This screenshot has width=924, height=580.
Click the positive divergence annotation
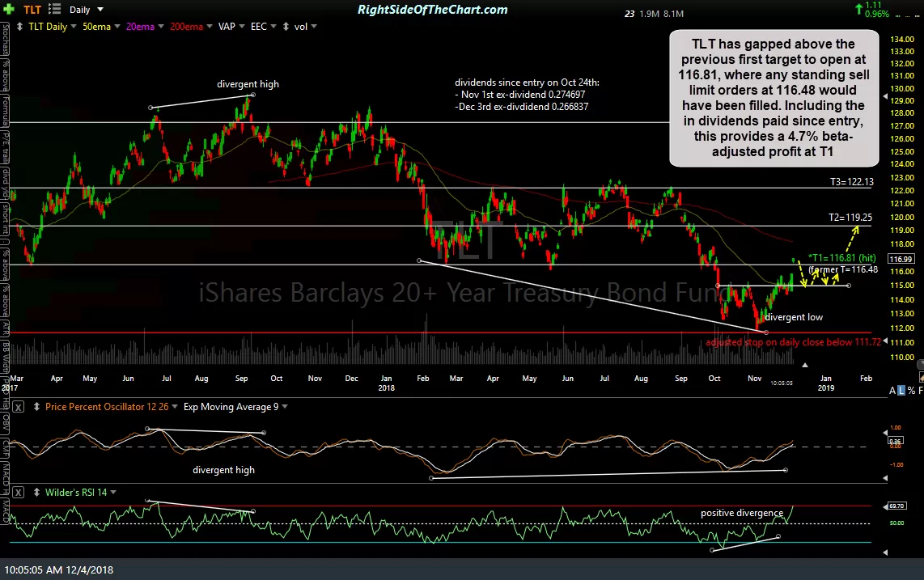(742, 513)
